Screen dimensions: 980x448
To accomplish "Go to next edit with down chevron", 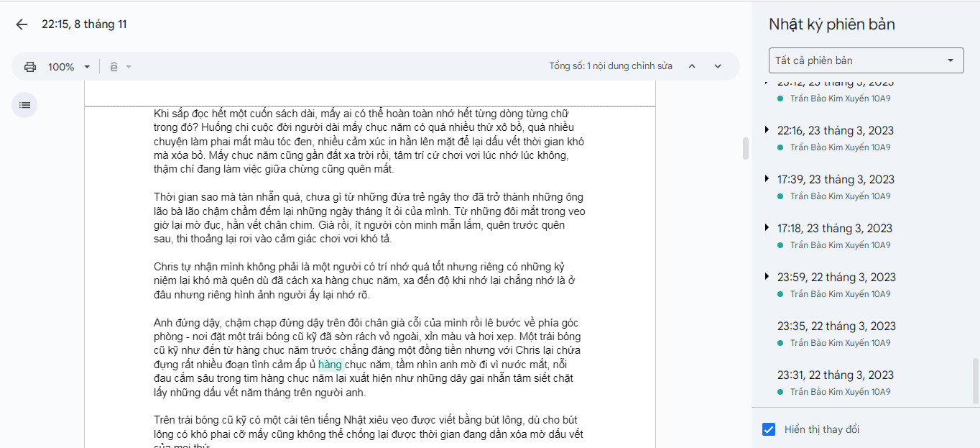I will click(717, 66).
